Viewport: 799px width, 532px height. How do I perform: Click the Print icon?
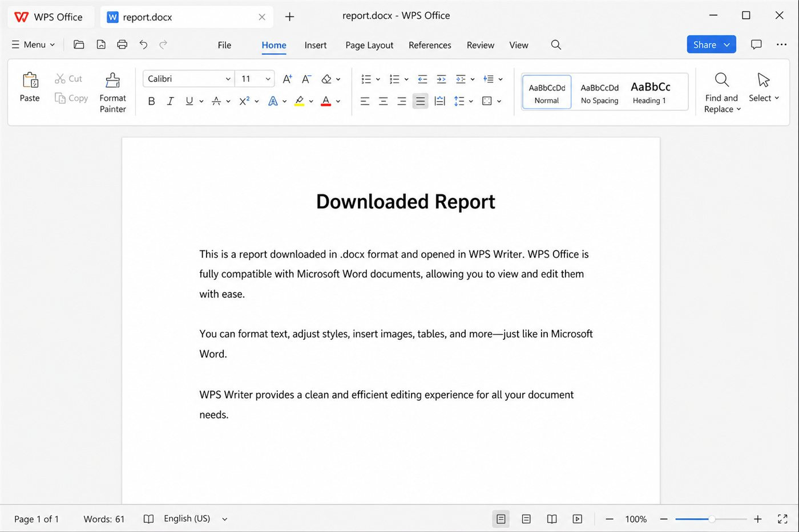pyautogui.click(x=122, y=44)
